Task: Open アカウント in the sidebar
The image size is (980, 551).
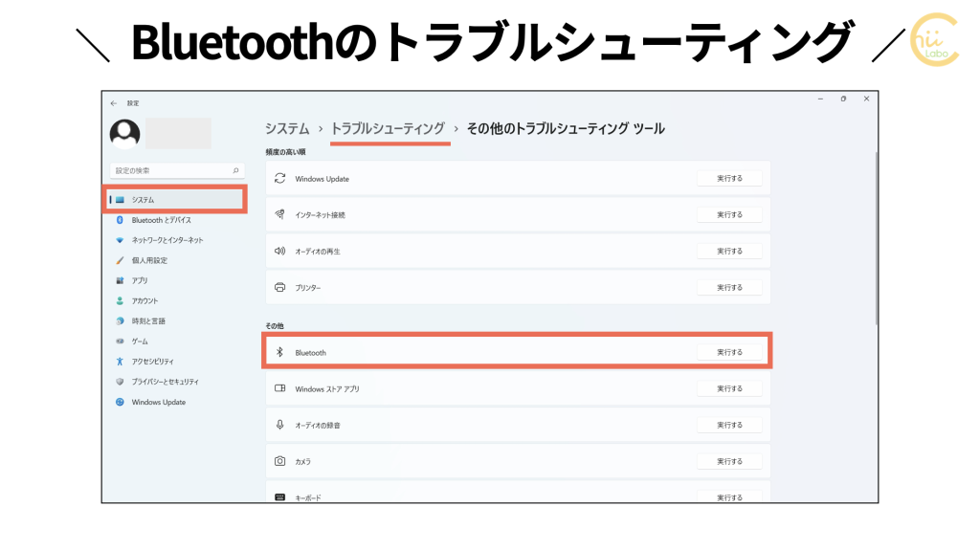Action: point(145,301)
